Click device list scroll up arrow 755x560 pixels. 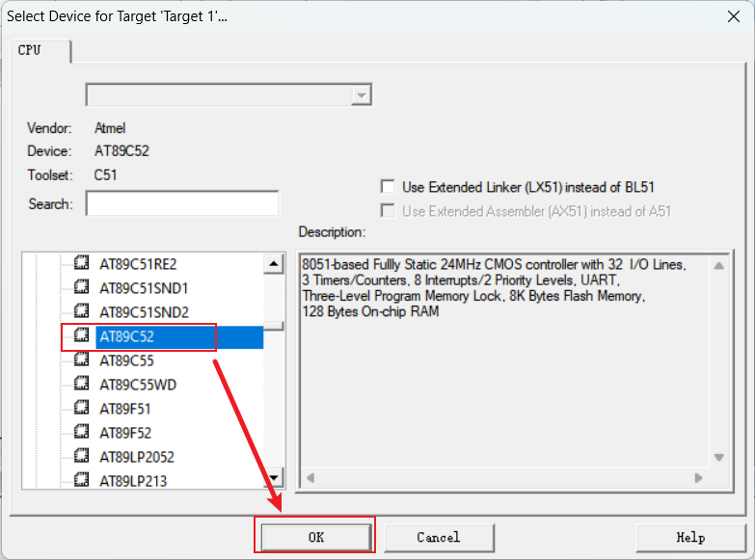coord(274,263)
